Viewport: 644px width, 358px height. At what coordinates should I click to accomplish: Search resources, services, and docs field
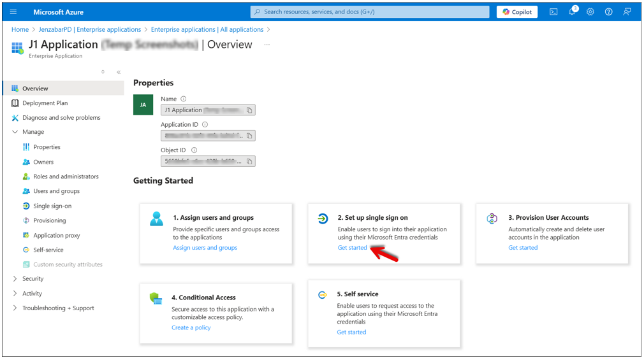click(x=370, y=12)
